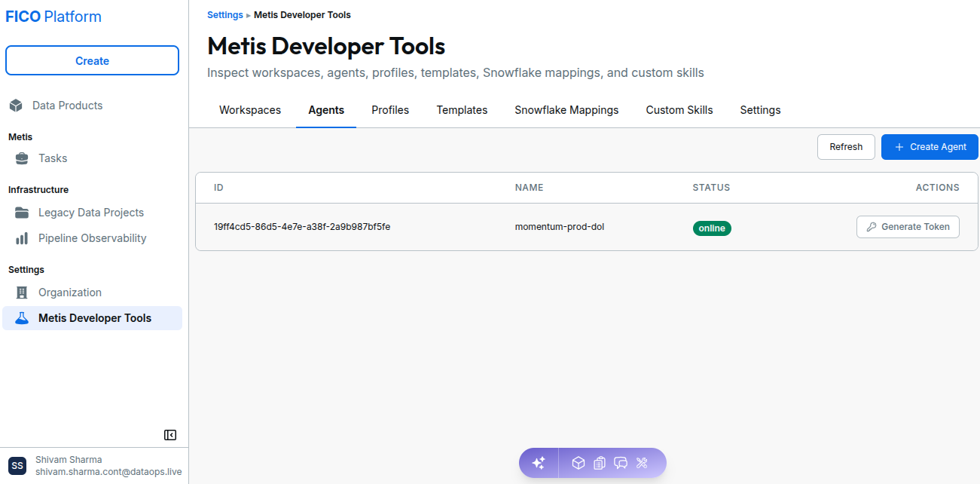The height and width of the screenshot is (484, 980).
Task: Open the cube icon in floating toolbar
Action: [579, 463]
